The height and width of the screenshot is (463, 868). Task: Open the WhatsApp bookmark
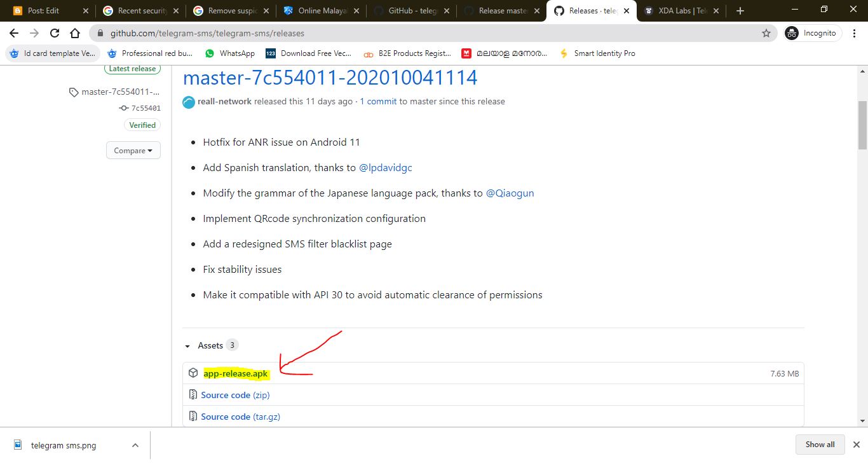[x=230, y=53]
